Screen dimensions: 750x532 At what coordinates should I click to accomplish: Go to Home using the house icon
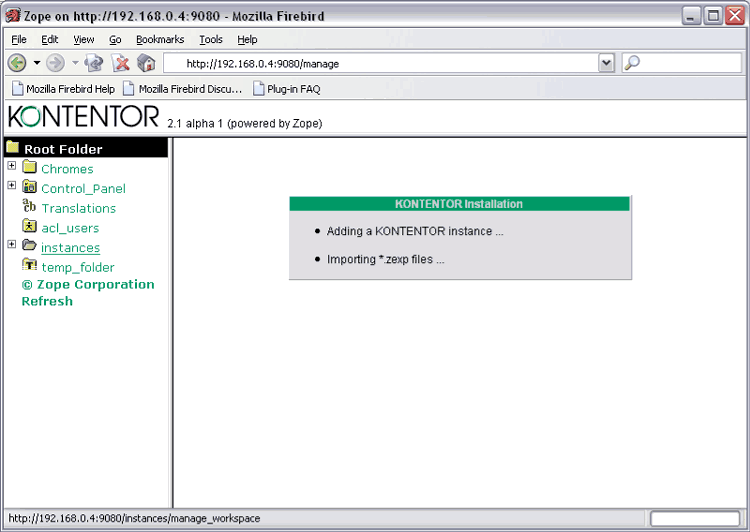pyautogui.click(x=146, y=63)
